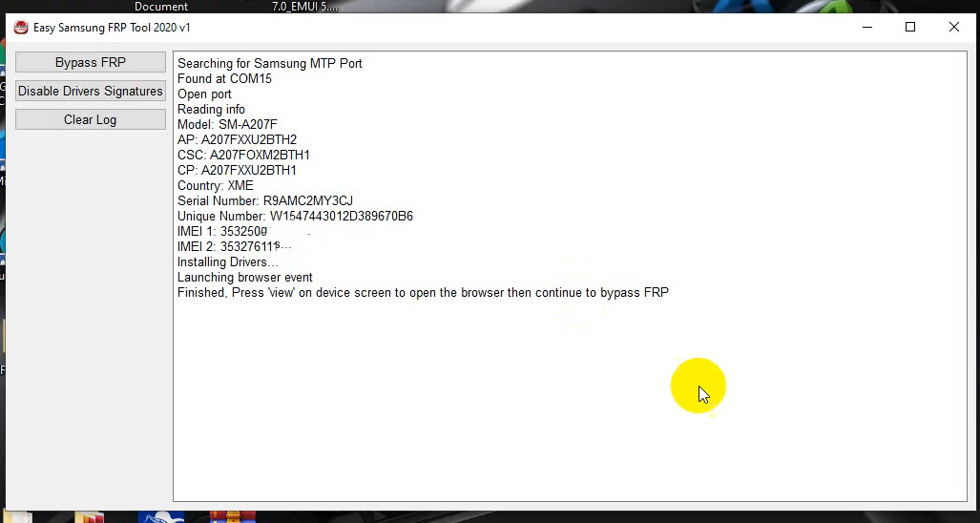The height and width of the screenshot is (523, 980).
Task: Minimize the Easy Samsung FRP Tool window
Action: pos(866,28)
